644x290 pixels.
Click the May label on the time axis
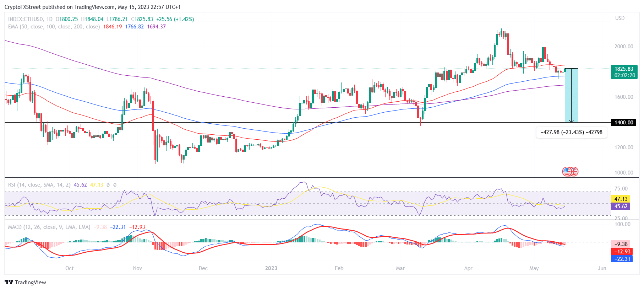[534, 268]
